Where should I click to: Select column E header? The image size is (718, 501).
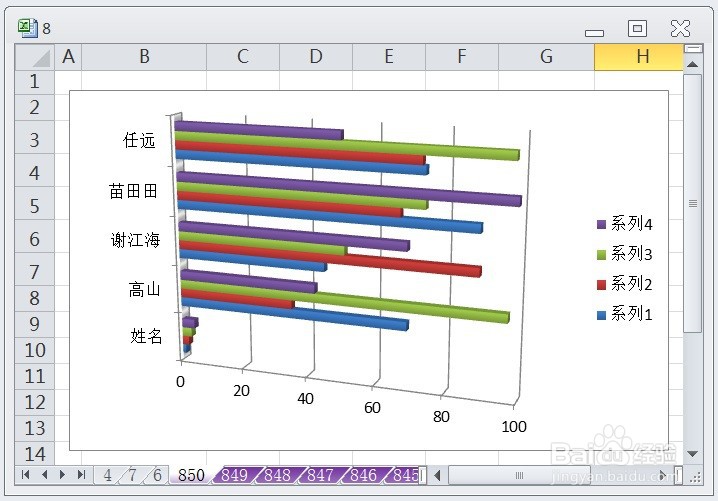[x=389, y=57]
